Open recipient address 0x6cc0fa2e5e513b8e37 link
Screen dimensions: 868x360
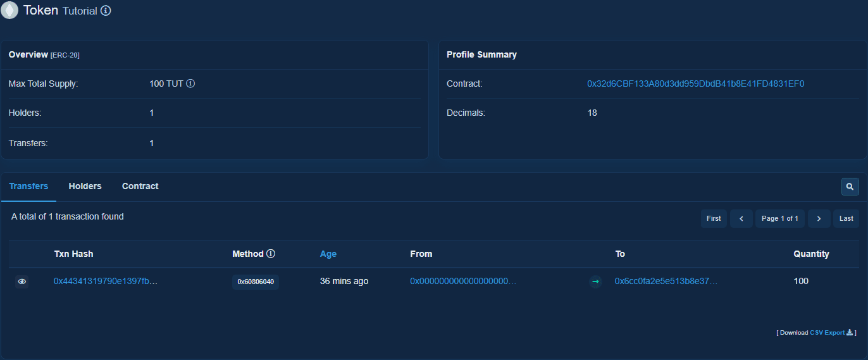click(x=666, y=281)
